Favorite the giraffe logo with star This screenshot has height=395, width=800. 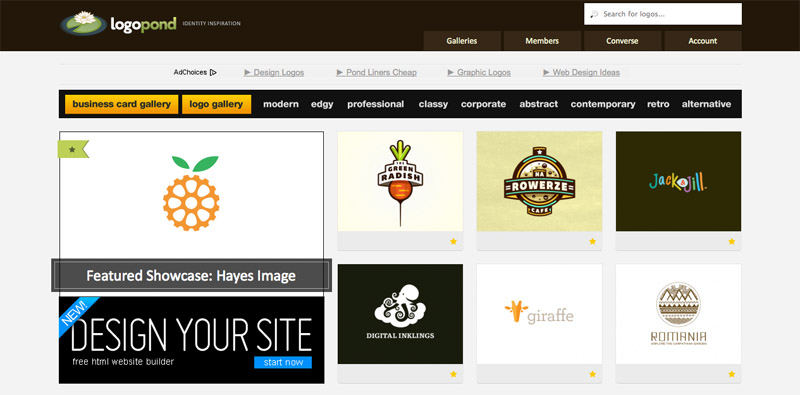click(x=592, y=374)
